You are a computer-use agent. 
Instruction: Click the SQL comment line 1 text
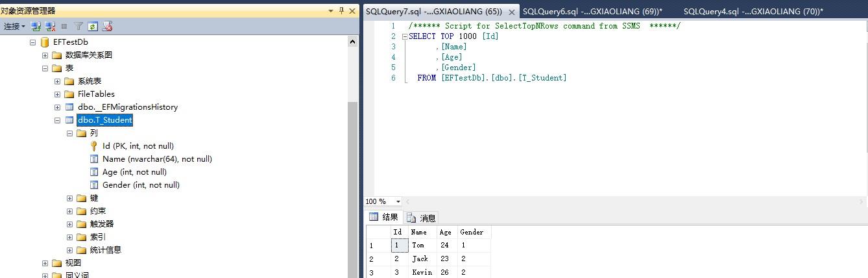coord(544,26)
